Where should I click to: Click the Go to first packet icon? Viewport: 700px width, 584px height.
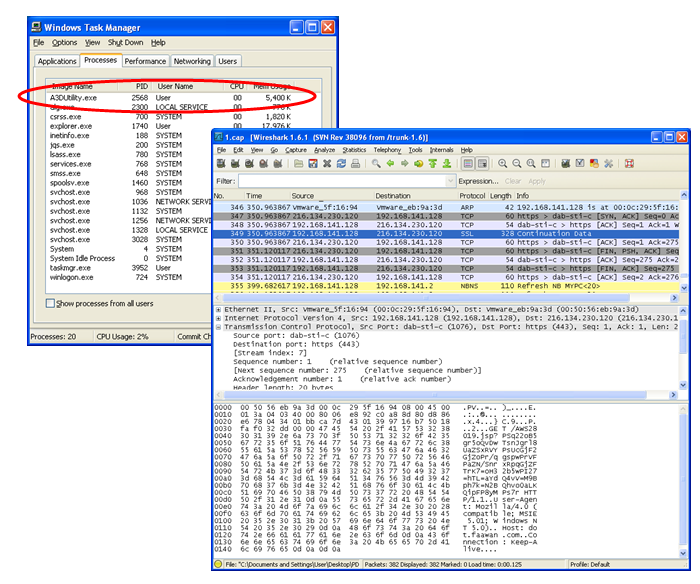pos(434,163)
